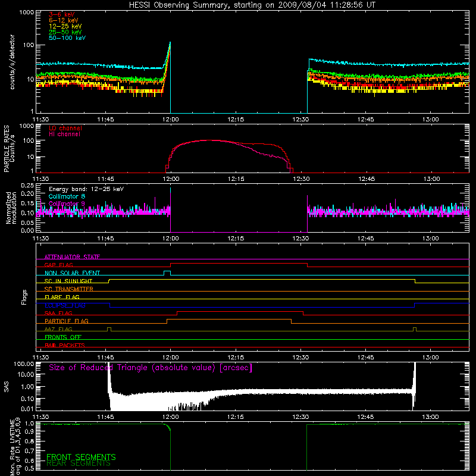Click the '0.9' livetime axis tick label
The width and height of the screenshot is (476, 476).
(29, 433)
